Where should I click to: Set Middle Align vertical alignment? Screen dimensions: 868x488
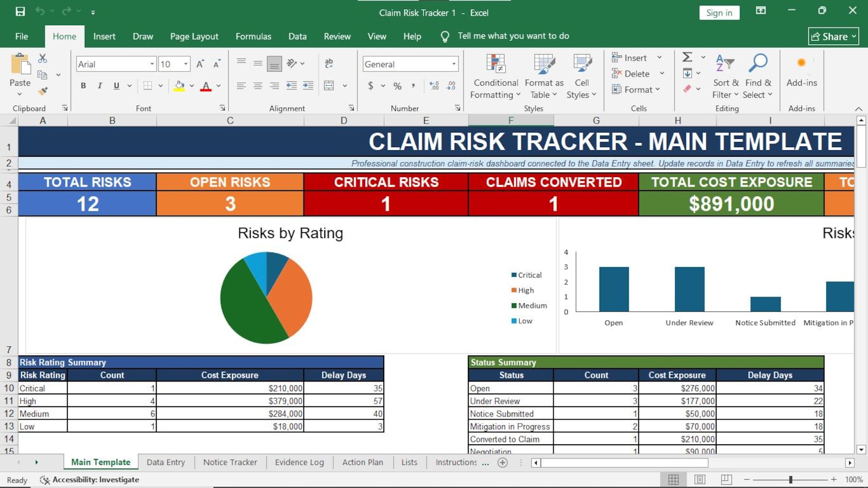(257, 63)
